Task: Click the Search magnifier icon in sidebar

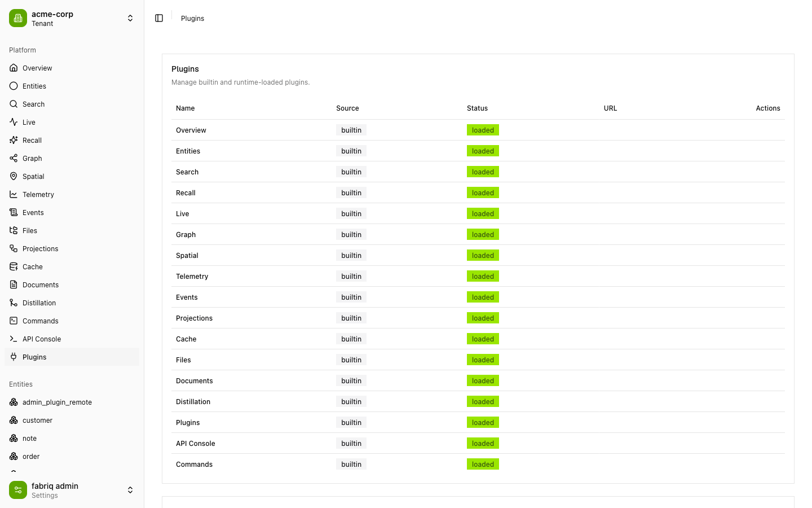Action: coord(14,104)
